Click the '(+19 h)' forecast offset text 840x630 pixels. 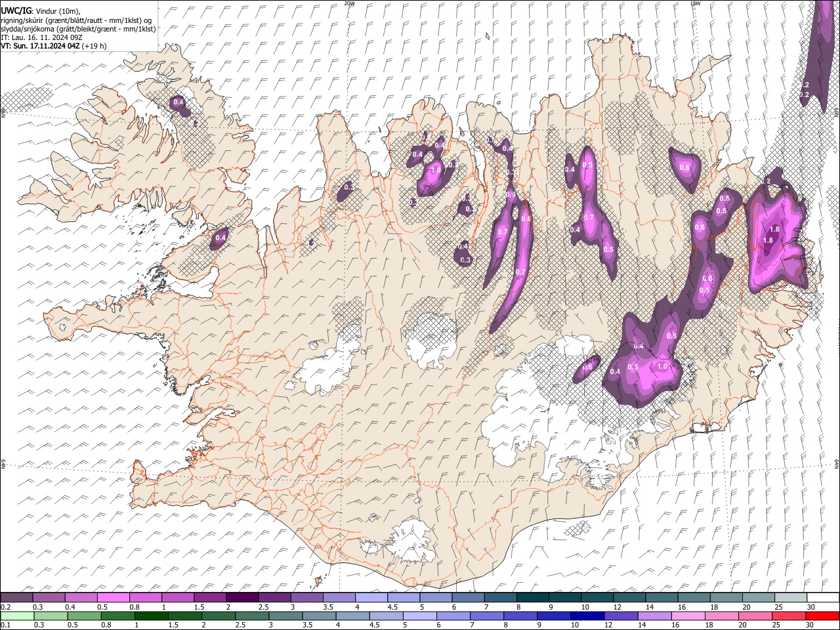[95, 46]
